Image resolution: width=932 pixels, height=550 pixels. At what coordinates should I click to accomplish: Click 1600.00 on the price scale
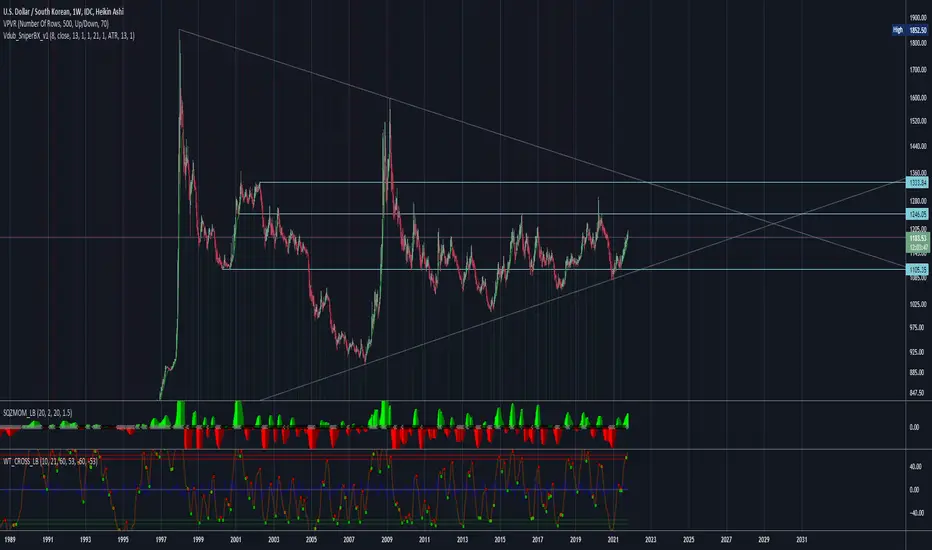pyautogui.click(x=918, y=98)
